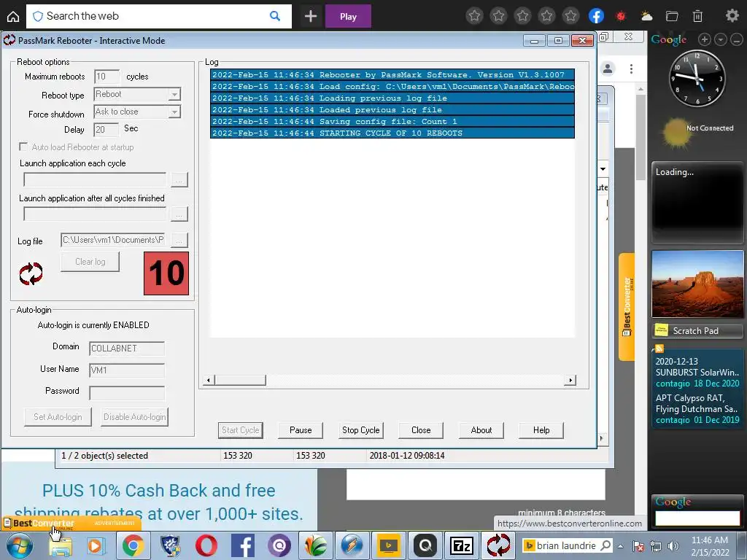Open the Reboot type dropdown
747x560 pixels.
click(174, 94)
